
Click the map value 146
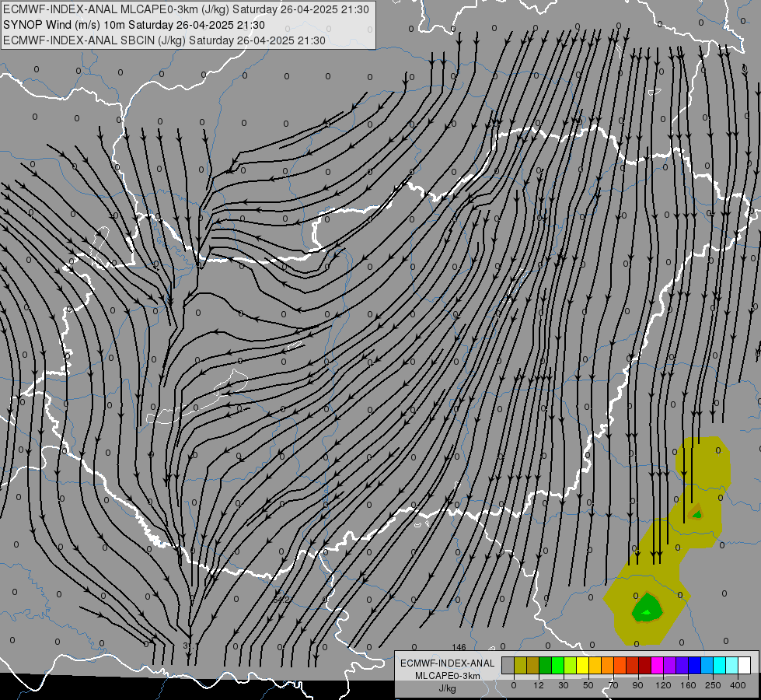pos(459,647)
